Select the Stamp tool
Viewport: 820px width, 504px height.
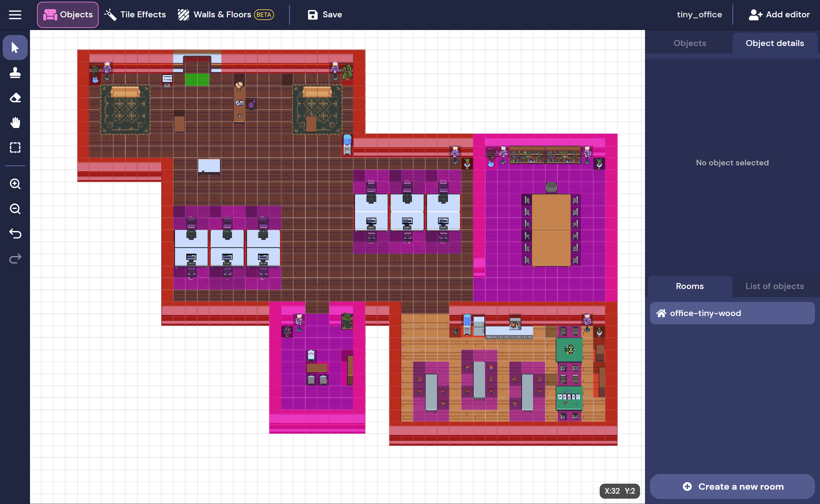(15, 72)
